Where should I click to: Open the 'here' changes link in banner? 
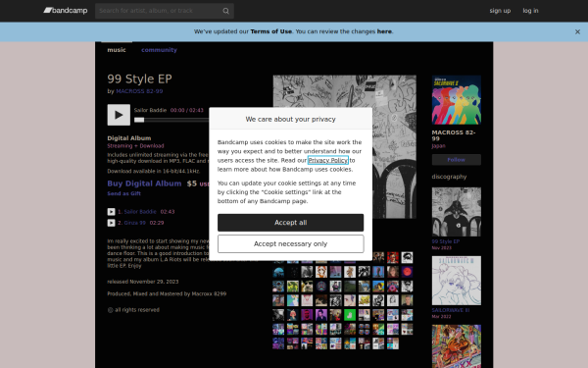(384, 31)
